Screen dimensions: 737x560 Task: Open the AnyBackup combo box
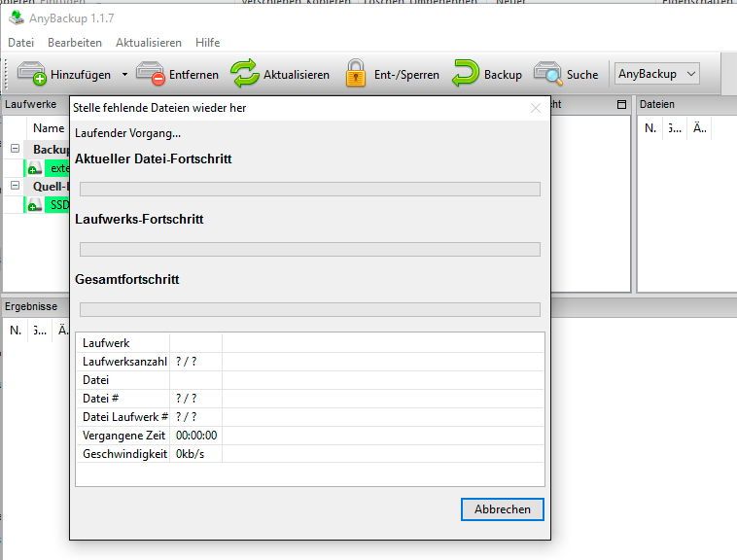pyautogui.click(x=656, y=74)
